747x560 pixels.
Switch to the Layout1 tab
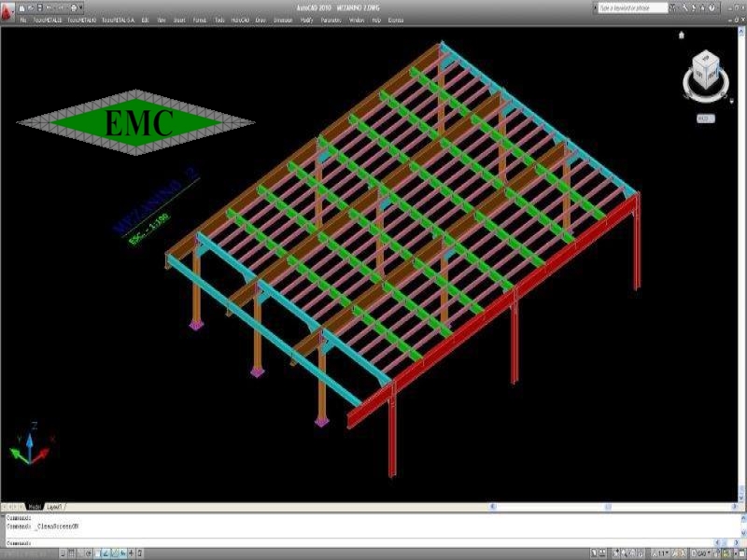click(x=55, y=507)
